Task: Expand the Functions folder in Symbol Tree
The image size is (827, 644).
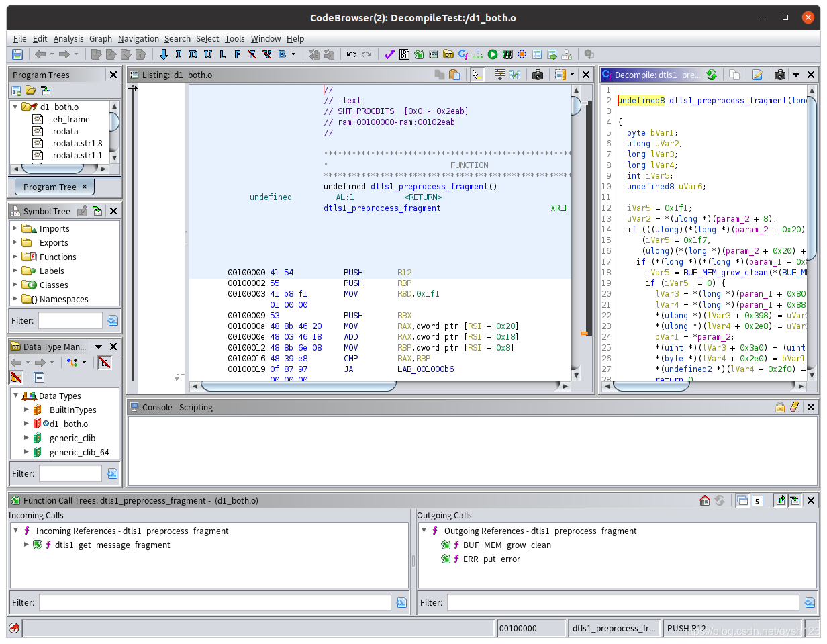Action: [15, 257]
